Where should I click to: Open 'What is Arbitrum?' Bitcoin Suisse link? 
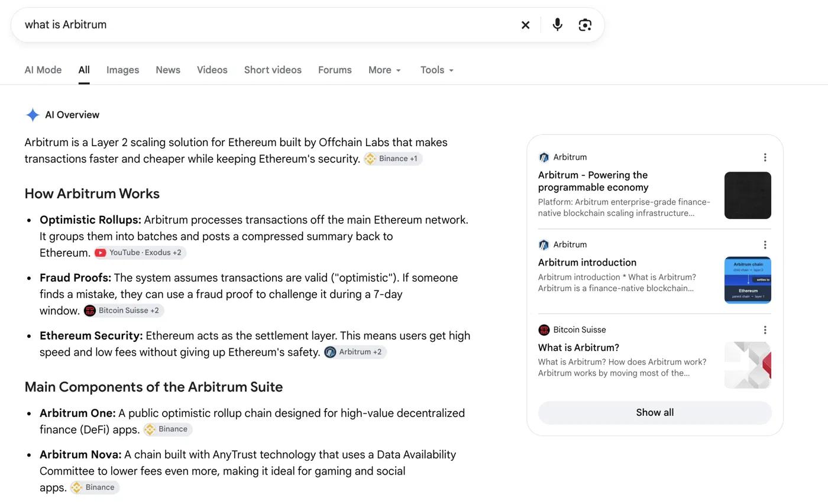click(578, 348)
